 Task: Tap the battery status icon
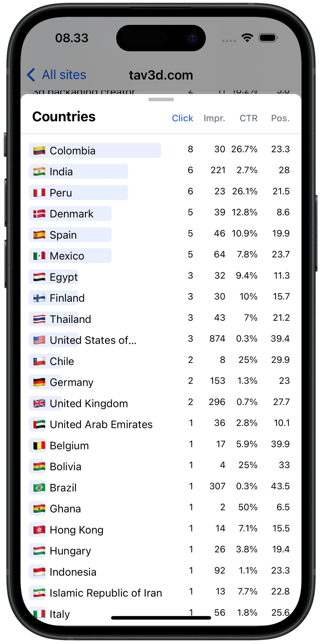click(x=268, y=38)
